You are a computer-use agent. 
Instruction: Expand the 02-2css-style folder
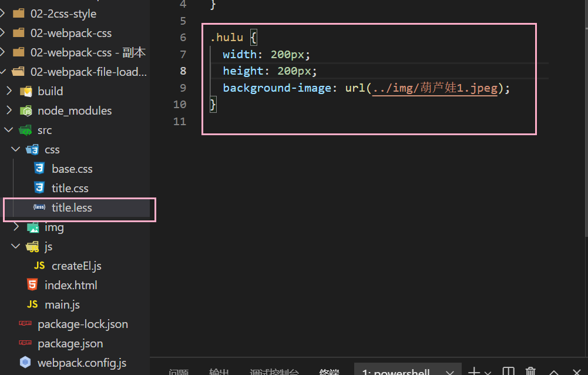click(x=2, y=14)
